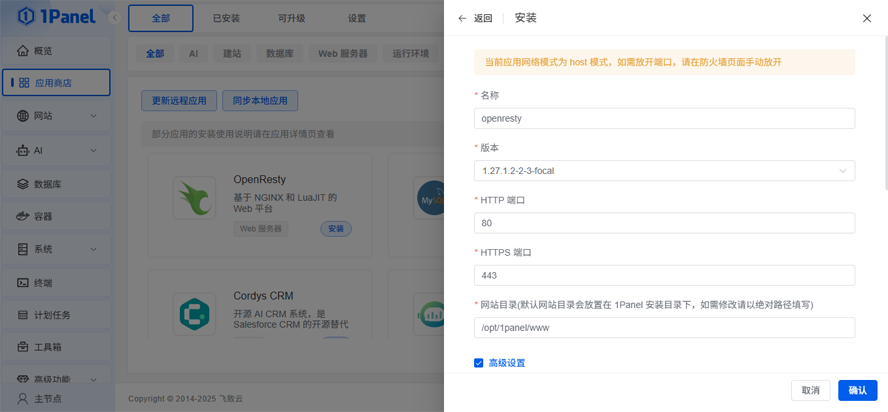This screenshot has width=888, height=412.
Task: Click the scheduled tasks (计划任务) icon
Action: 23,315
